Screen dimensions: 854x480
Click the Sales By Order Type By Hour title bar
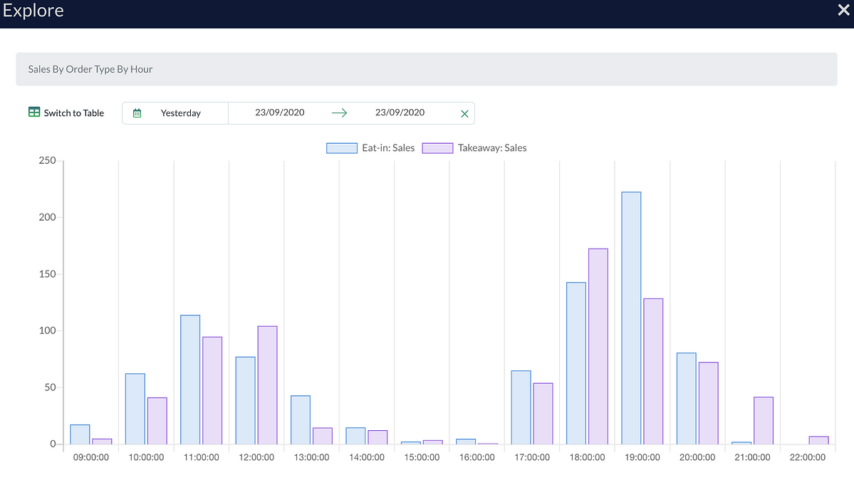pyautogui.click(x=426, y=69)
